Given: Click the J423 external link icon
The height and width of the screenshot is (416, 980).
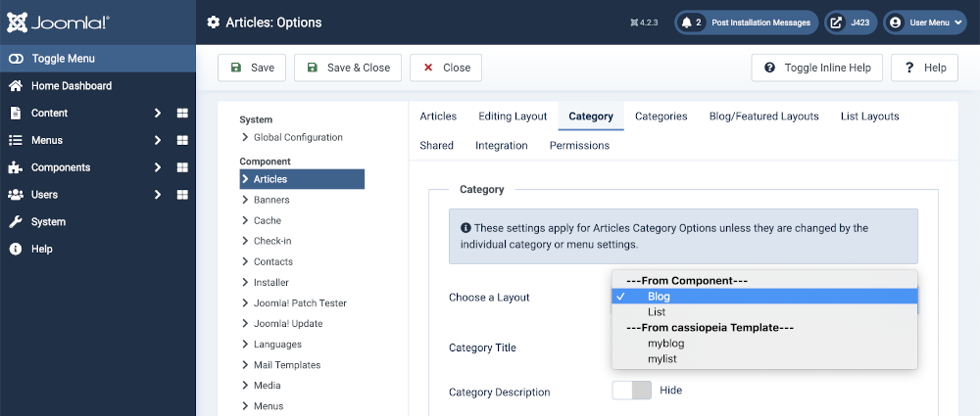Looking at the screenshot, I should click(x=836, y=23).
